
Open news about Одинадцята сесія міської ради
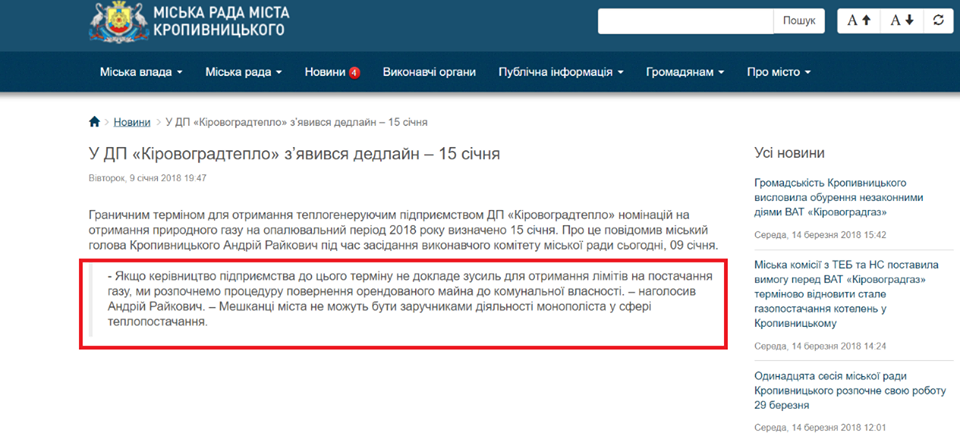[x=850, y=391]
